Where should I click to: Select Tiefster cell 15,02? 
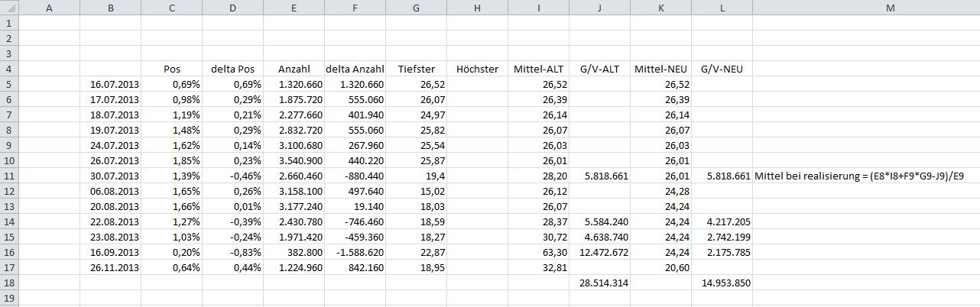pyautogui.click(x=416, y=191)
